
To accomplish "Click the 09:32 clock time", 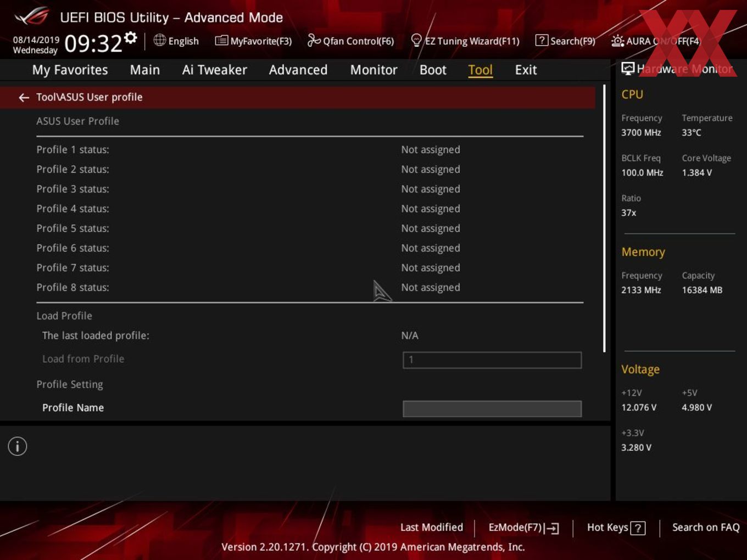I will coord(93,43).
